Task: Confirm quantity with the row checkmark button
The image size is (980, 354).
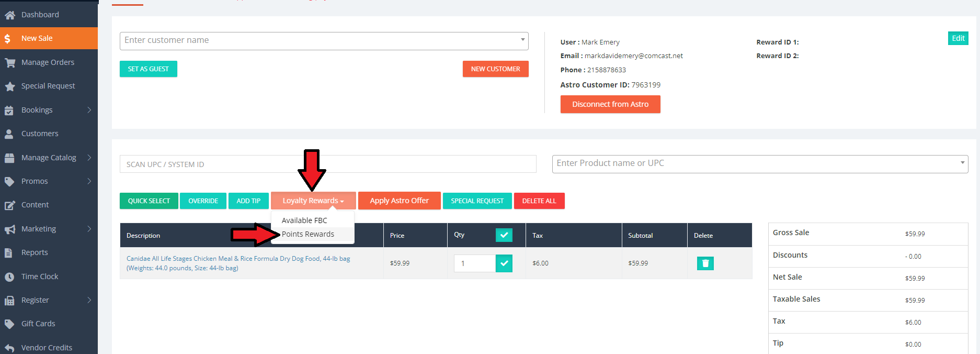Action: pyautogui.click(x=504, y=263)
